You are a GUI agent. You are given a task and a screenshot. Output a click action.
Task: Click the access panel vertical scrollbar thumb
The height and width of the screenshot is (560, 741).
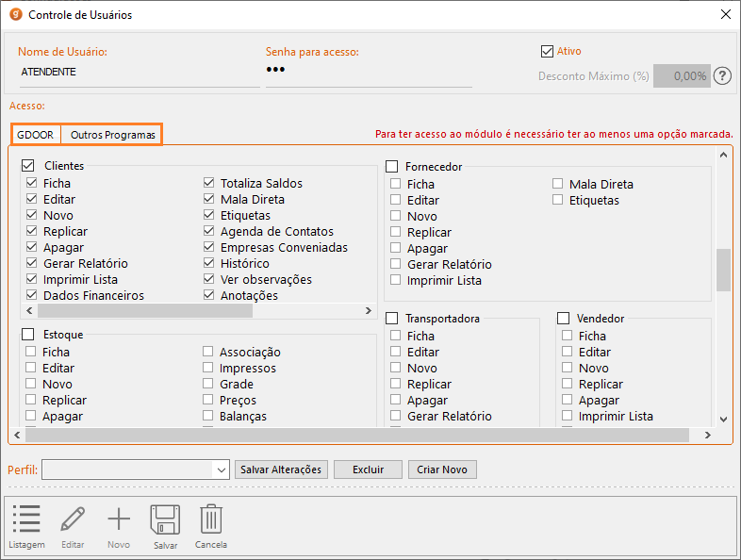[723, 270]
